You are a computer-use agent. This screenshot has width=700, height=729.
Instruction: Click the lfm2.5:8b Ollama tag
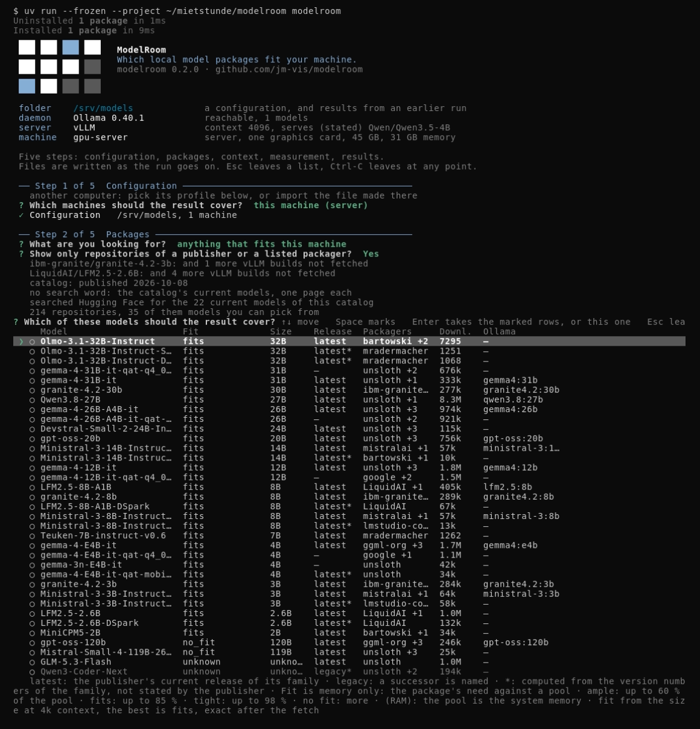507,487
